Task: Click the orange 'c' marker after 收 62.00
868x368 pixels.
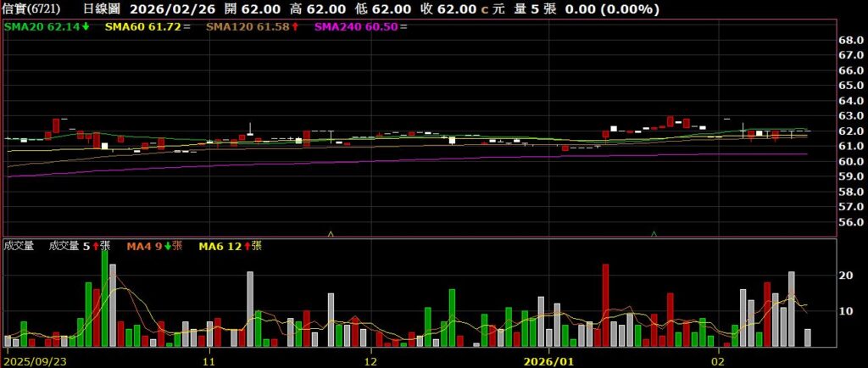Action: click(x=484, y=9)
